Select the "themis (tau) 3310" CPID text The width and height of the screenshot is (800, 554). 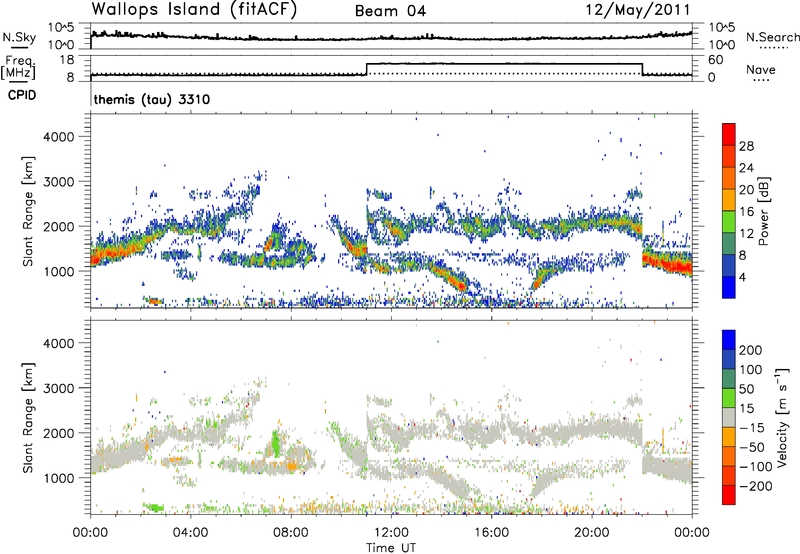point(152,99)
